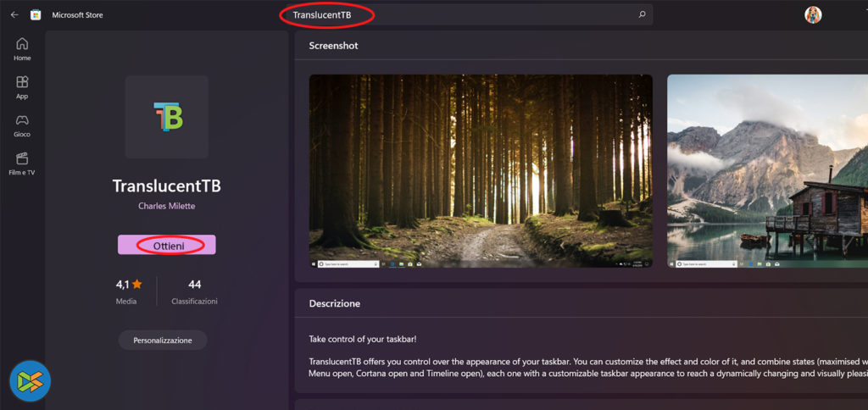
Task: Open the Home section in sidebar
Action: coord(22,49)
